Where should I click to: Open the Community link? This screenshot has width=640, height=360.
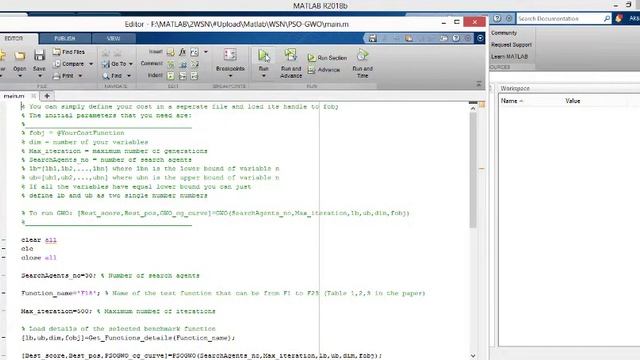(x=504, y=33)
